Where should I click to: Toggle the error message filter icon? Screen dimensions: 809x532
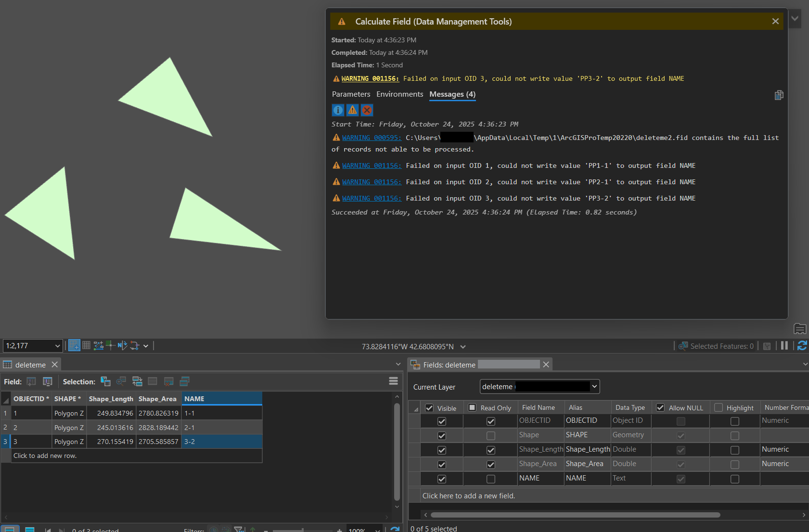point(367,110)
